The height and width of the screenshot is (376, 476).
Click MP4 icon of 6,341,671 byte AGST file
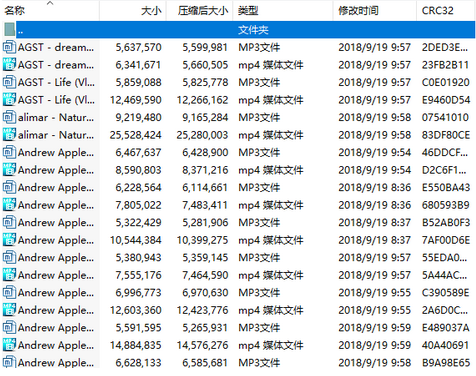point(9,64)
